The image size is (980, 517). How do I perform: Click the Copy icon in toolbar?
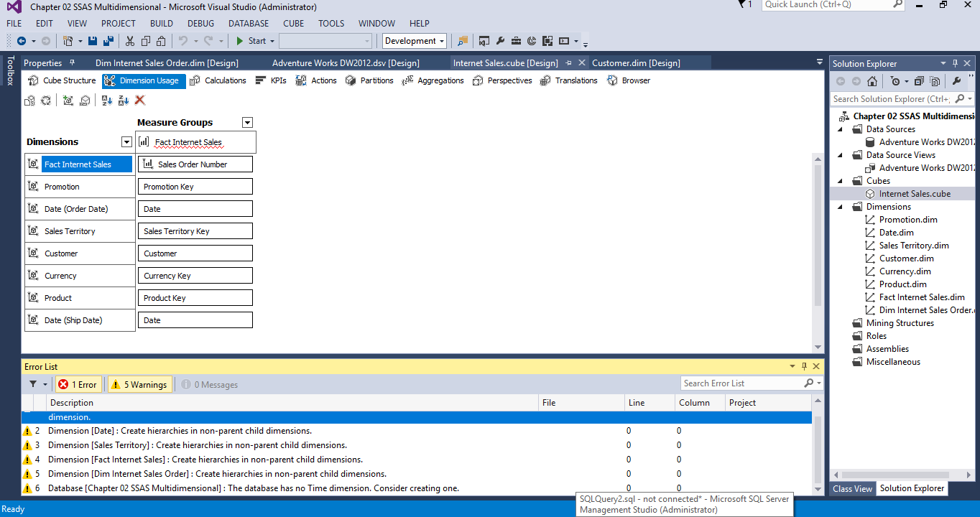click(146, 41)
